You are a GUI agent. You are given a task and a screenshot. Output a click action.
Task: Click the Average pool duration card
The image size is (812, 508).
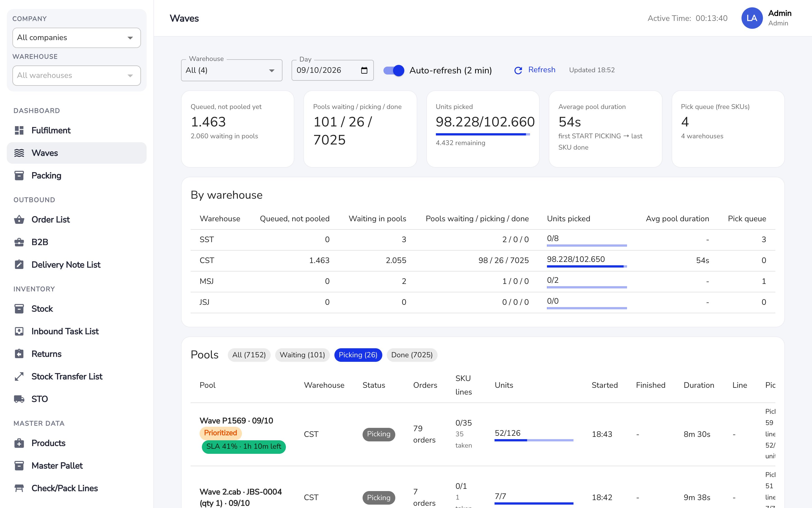(x=605, y=129)
